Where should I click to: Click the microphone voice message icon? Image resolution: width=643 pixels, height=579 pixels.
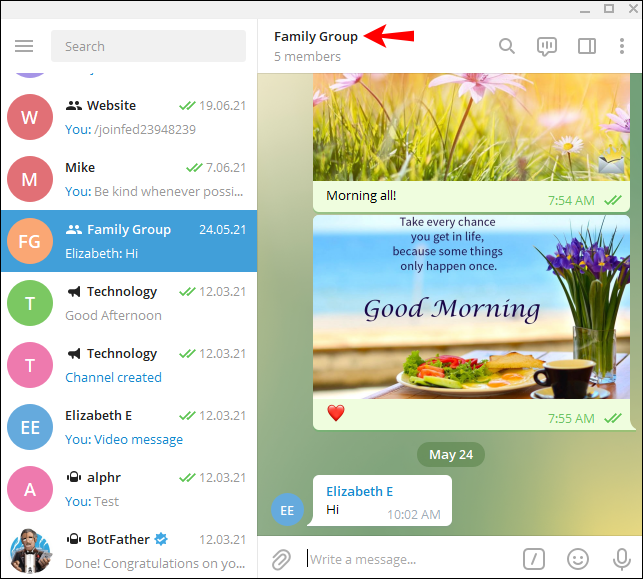click(621, 559)
